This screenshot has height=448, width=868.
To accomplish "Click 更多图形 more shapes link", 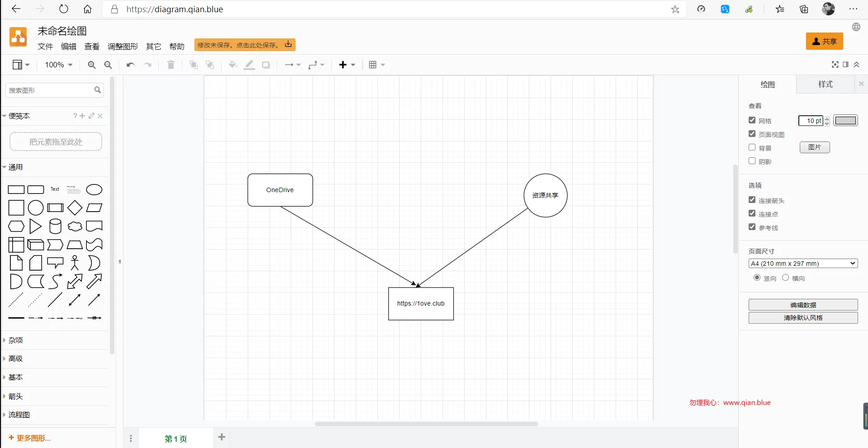I will coord(30,438).
